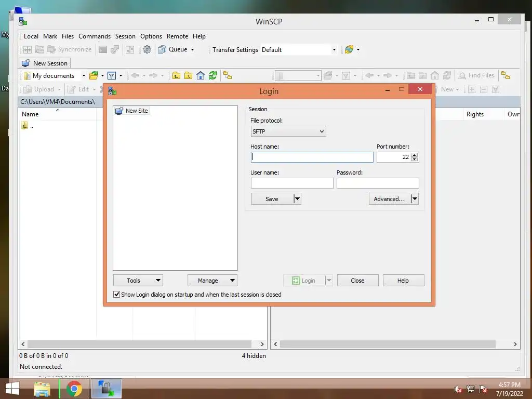Click the Login button
532x399 pixels.
pyautogui.click(x=304, y=281)
